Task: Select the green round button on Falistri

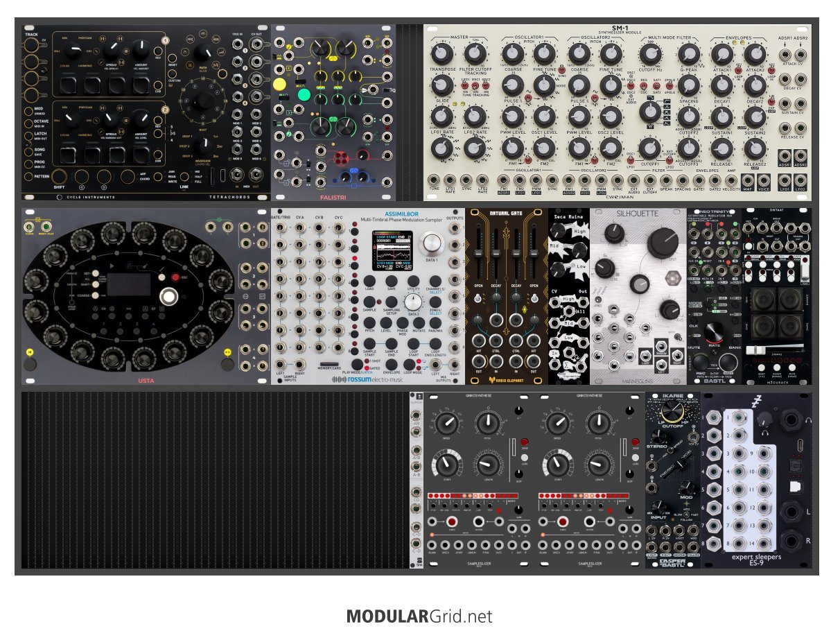Action: coord(304,95)
